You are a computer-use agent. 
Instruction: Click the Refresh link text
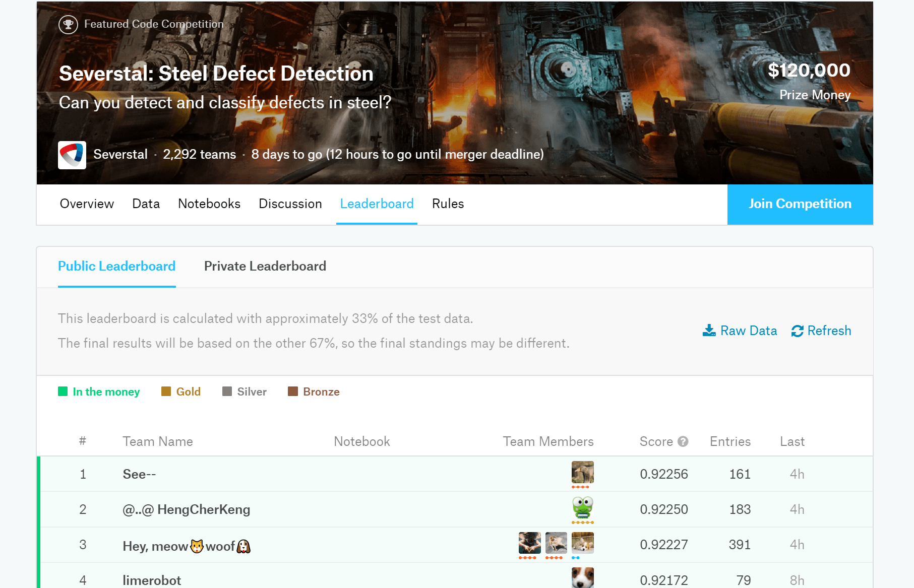pos(829,331)
